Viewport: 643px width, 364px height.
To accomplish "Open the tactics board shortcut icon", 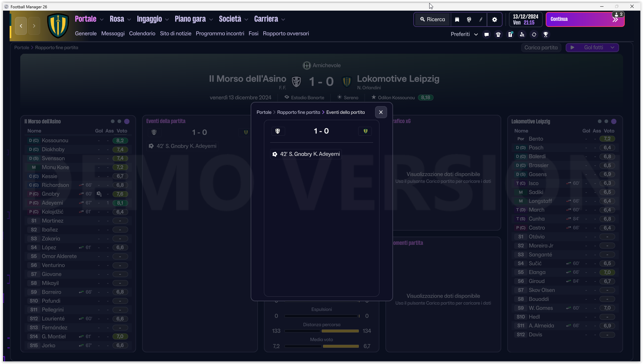I will click(511, 35).
